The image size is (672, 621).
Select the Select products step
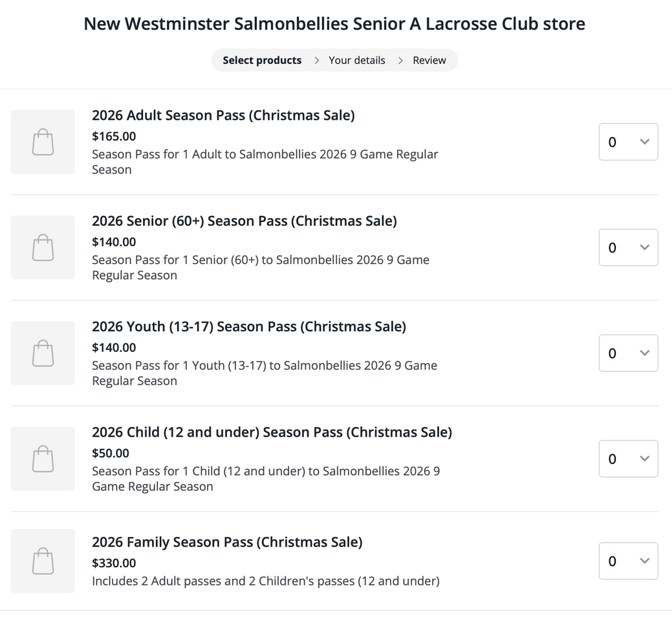tap(262, 60)
